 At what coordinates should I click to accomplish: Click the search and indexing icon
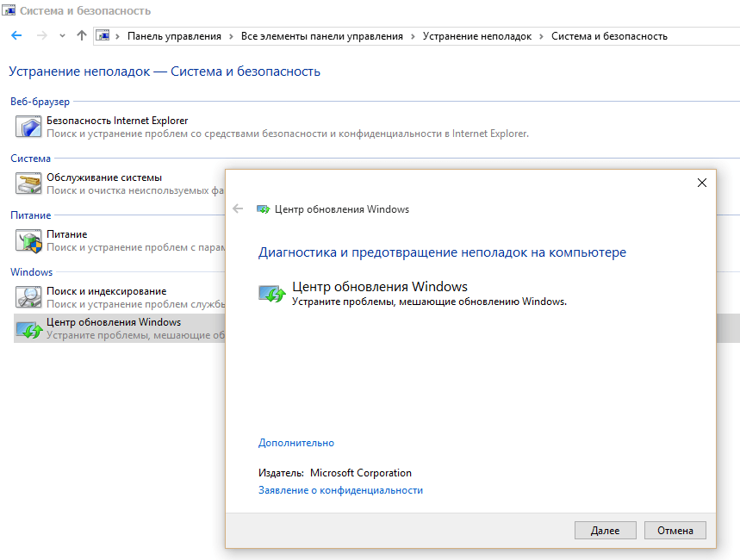[x=28, y=297]
